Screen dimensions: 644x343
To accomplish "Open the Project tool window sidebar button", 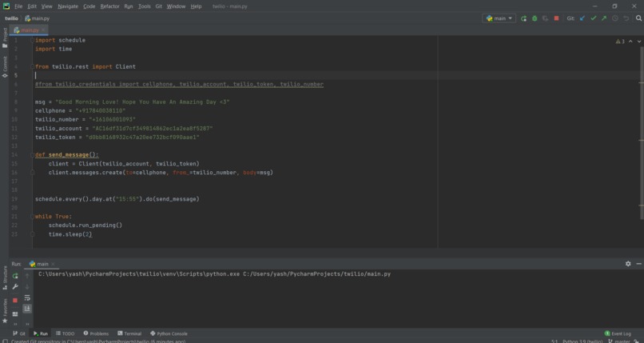I will pos(5,38).
